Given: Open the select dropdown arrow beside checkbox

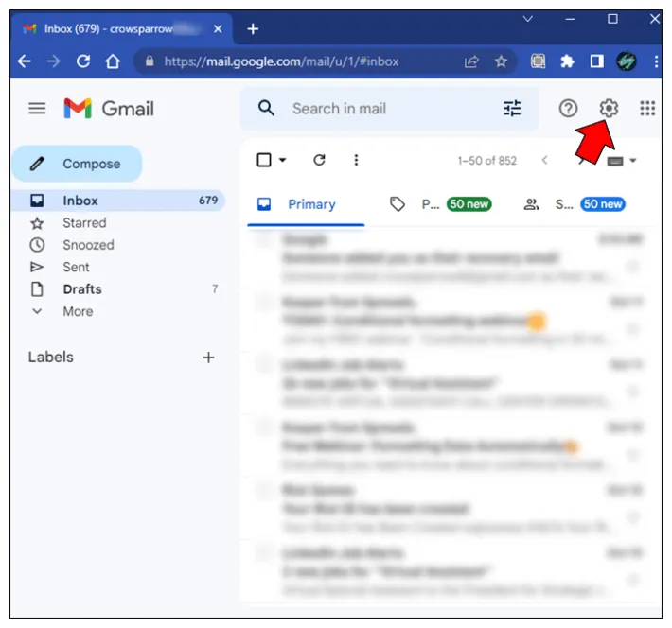Looking at the screenshot, I should click(282, 160).
